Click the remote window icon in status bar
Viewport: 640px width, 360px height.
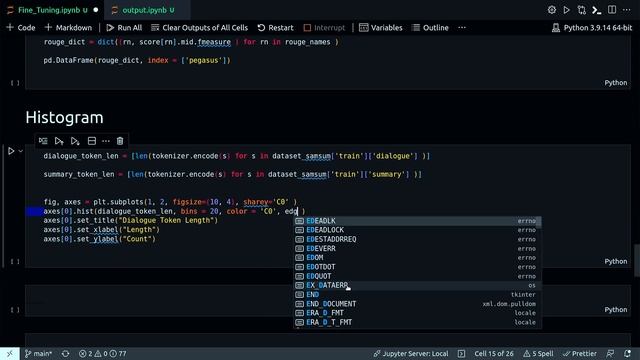click(x=9, y=353)
